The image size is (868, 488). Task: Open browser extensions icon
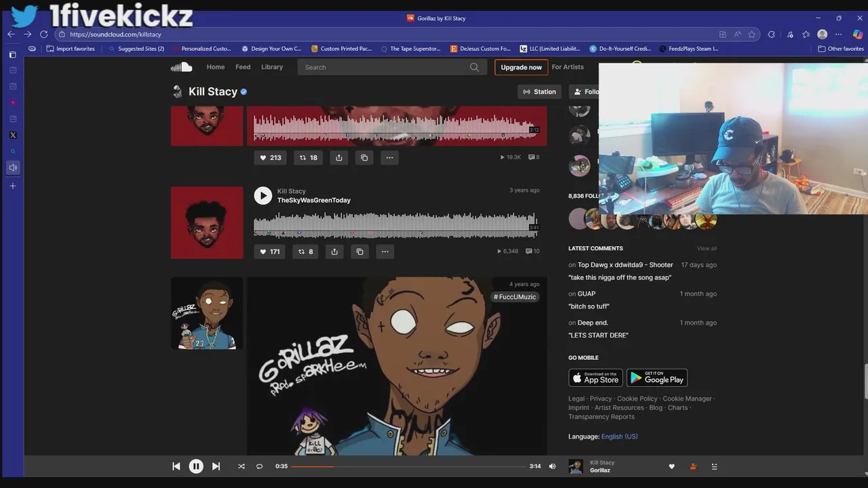[772, 34]
